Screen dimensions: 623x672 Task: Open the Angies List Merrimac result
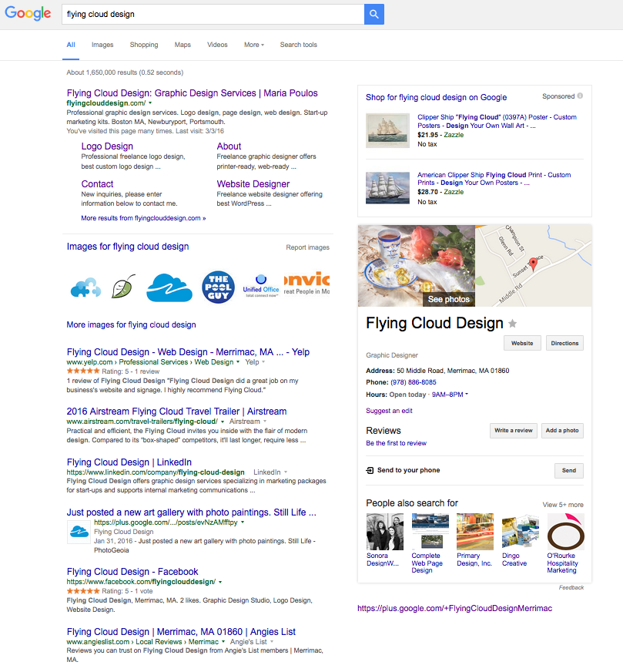pos(181,632)
